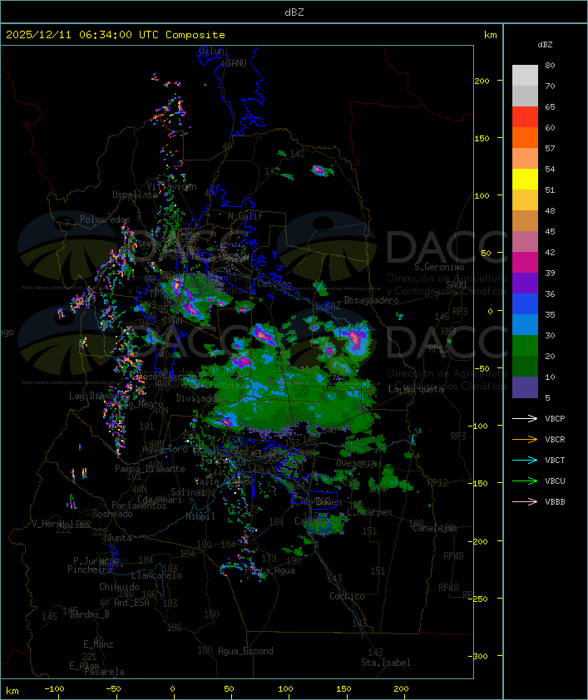
Task: Select the slate 5-10 dBZ legend swatch
Action: click(x=525, y=387)
